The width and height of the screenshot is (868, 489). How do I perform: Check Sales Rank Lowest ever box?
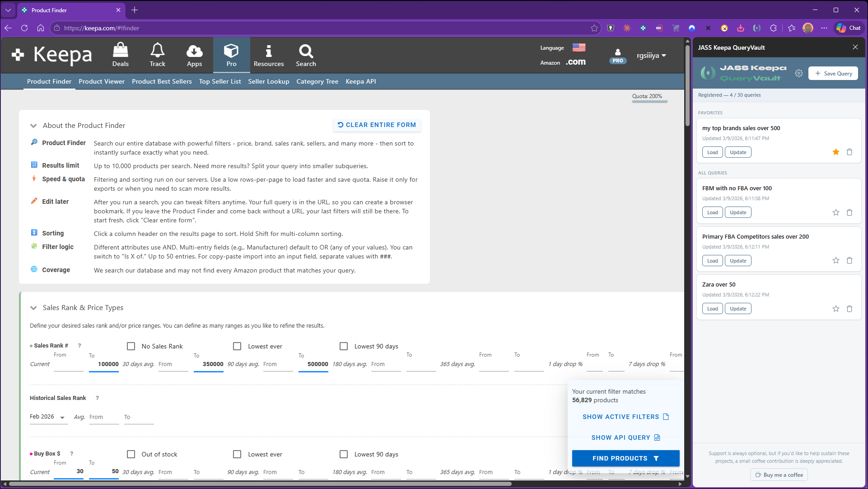[237, 346]
